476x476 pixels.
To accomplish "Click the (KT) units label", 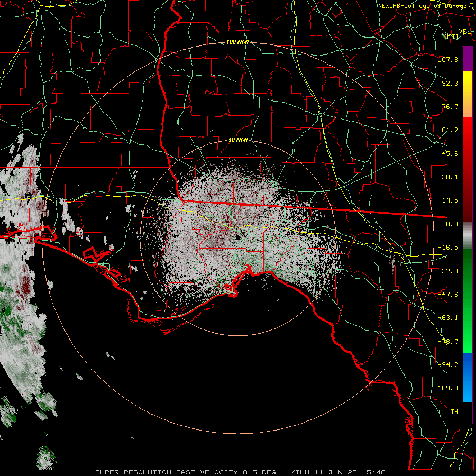I will 452,36.
